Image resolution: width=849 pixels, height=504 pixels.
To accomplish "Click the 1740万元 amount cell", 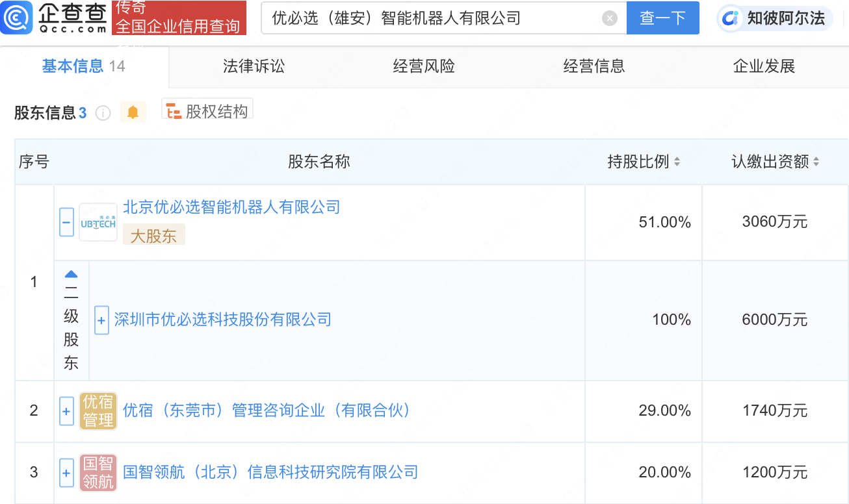I will [x=775, y=411].
